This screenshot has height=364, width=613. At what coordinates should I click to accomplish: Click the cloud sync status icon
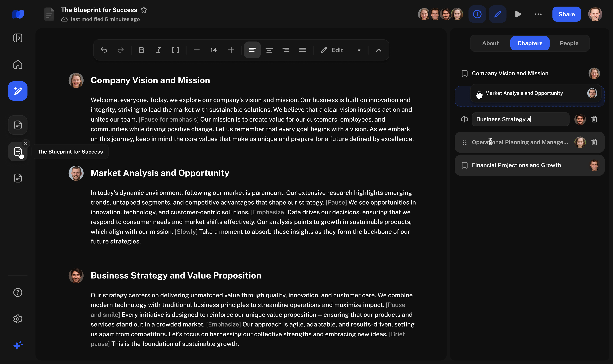[64, 19]
